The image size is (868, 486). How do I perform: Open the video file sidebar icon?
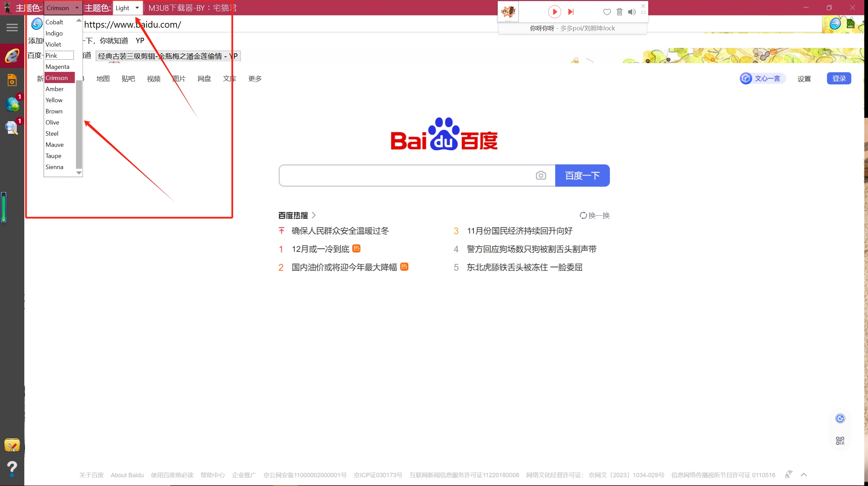(x=12, y=80)
